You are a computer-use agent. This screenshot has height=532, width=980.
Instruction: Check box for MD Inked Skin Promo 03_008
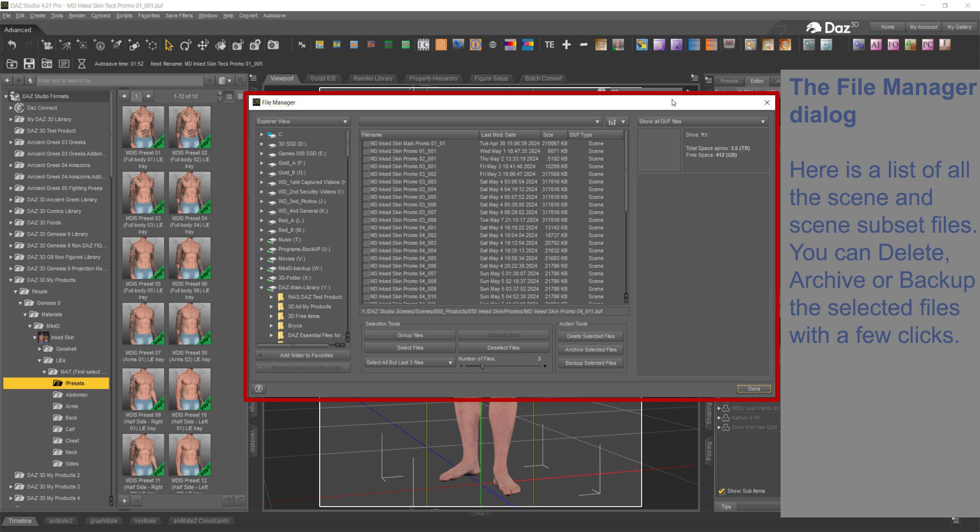(x=365, y=220)
